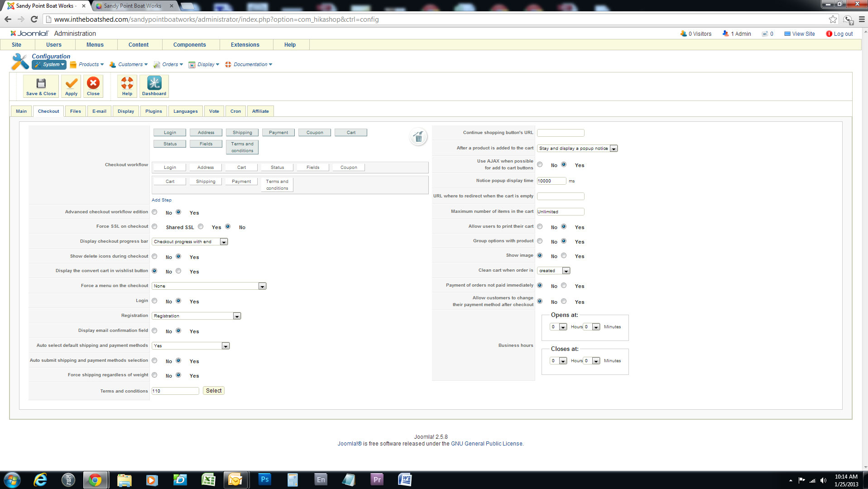The height and width of the screenshot is (489, 868).
Task: Open Windows Media Player from taskbar
Action: click(152, 480)
